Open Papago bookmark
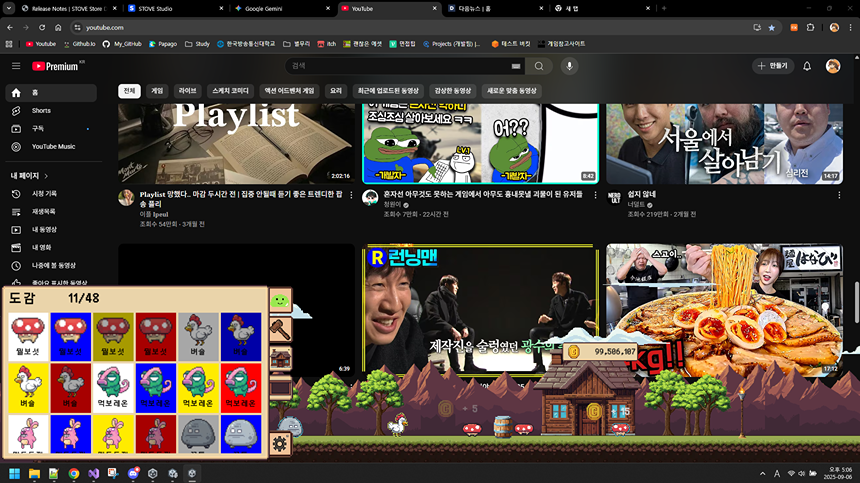Viewport: 860px width, 483px height. [163, 44]
